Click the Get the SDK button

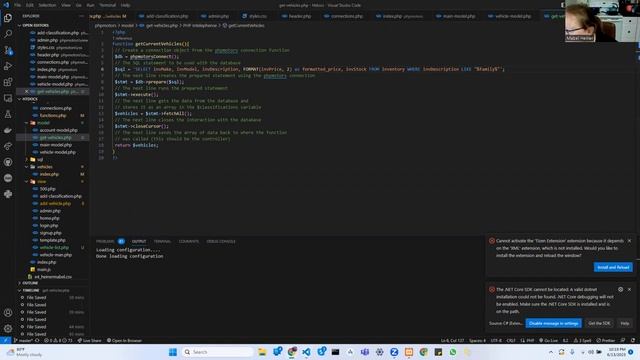click(599, 323)
